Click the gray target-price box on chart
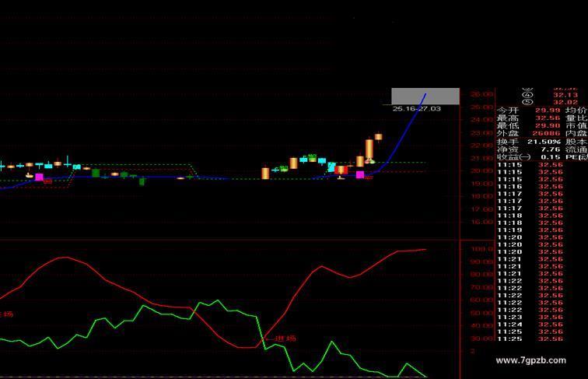588x379 pixels. (425, 97)
